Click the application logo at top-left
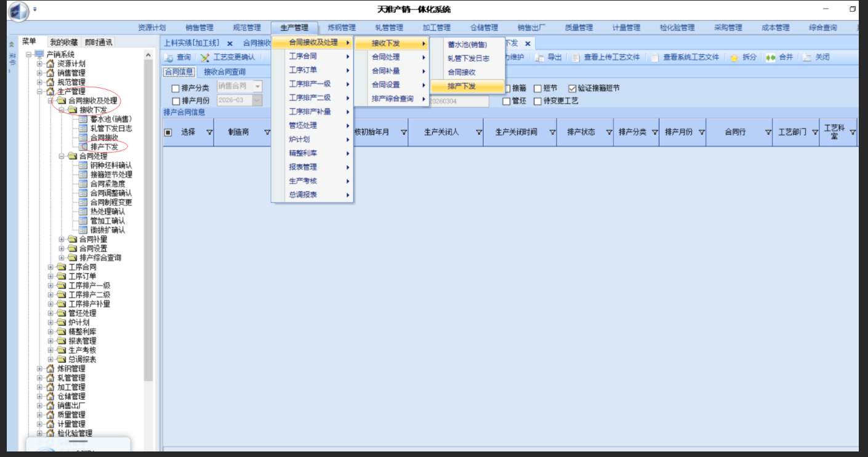 pyautogui.click(x=18, y=10)
